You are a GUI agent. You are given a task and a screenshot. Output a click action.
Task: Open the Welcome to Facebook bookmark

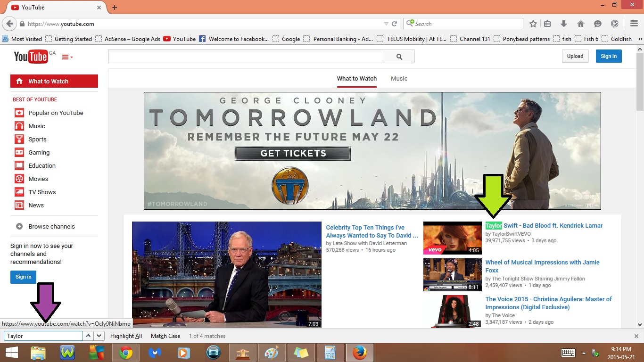coord(234,39)
